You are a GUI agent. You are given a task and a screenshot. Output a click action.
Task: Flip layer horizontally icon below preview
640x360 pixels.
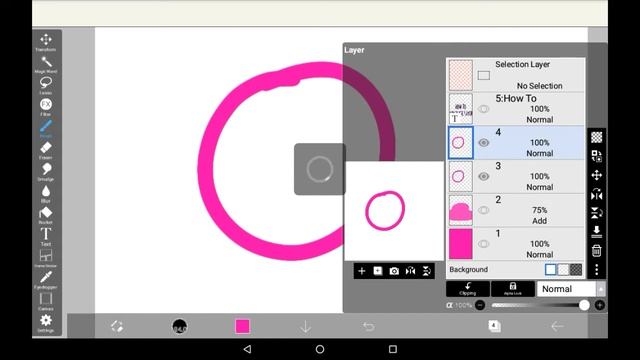410,271
